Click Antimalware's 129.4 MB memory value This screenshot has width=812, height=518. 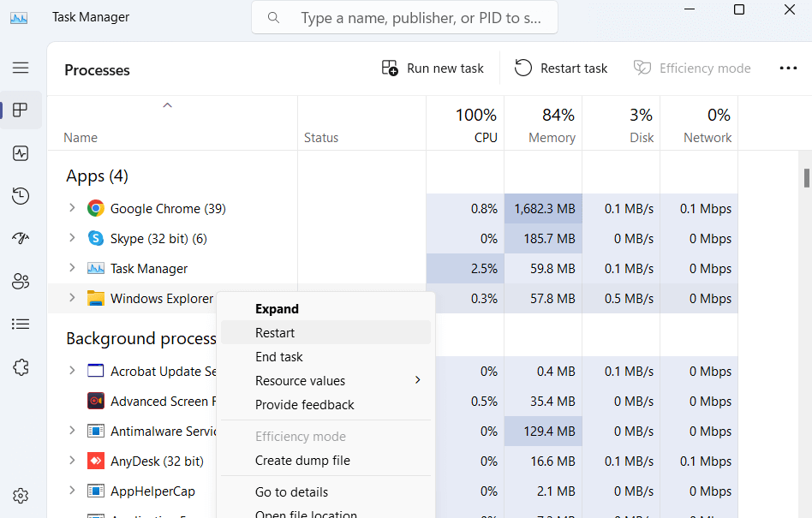coord(543,431)
